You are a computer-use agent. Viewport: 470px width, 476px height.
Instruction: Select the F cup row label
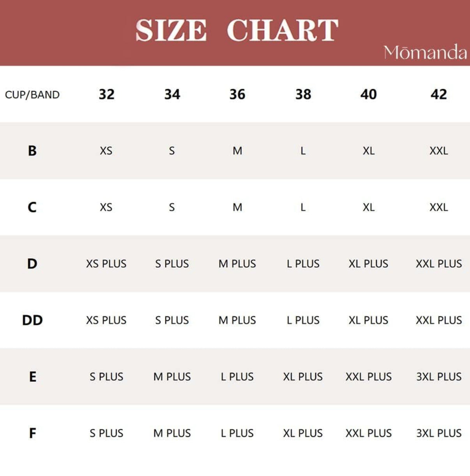33,433
